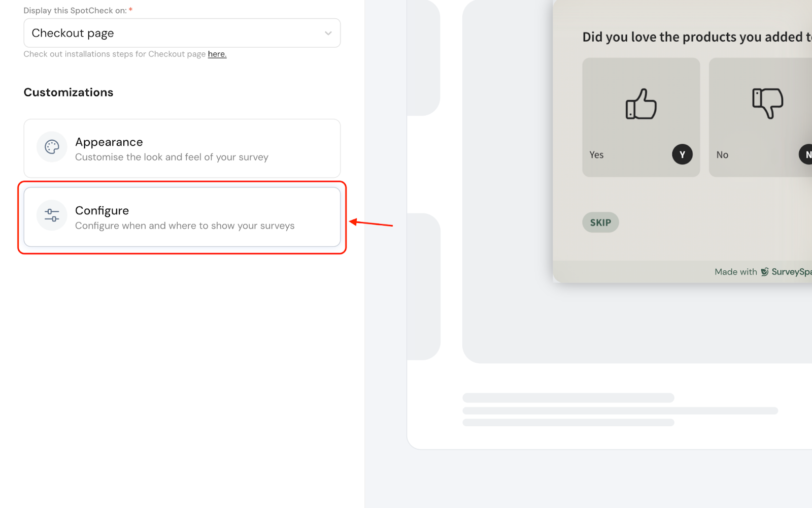Viewport: 812px width, 508px height.
Task: Select the Configure title in Customizations
Action: (x=102, y=211)
